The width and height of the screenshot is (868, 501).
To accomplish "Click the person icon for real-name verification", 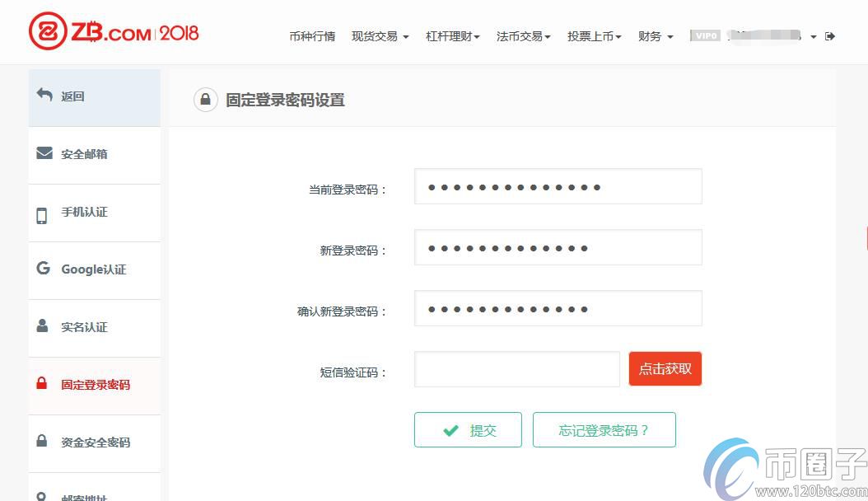I will [43, 326].
